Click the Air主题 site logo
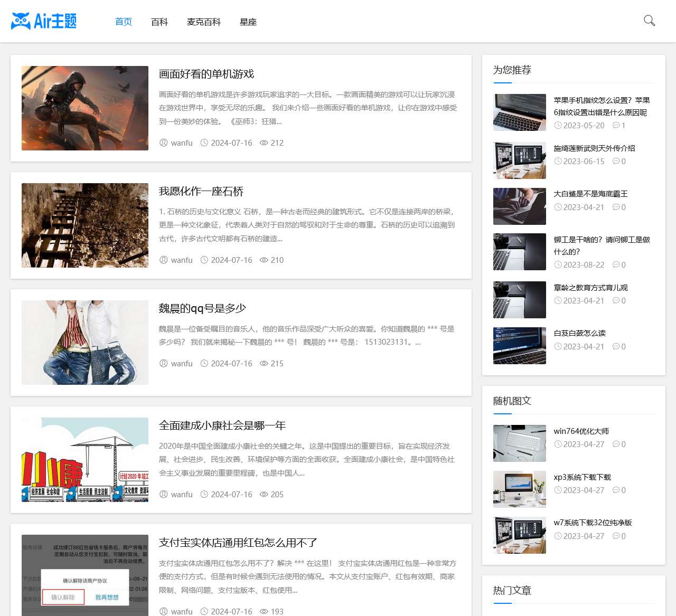The image size is (676, 616). [44, 21]
